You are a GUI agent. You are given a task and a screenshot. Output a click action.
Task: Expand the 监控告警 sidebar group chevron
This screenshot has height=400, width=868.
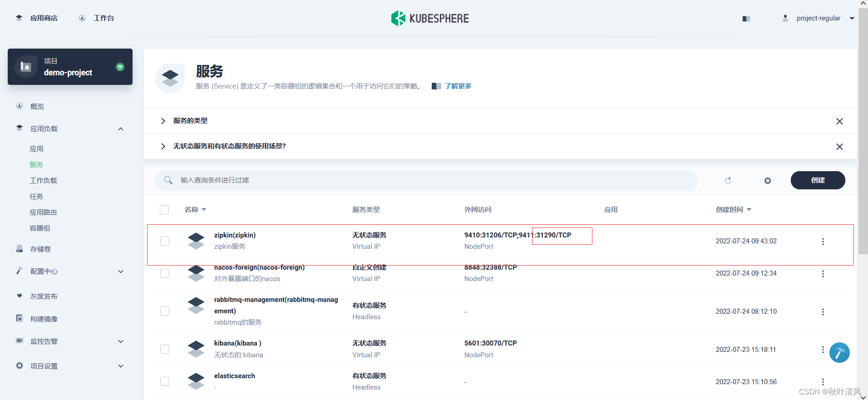(x=121, y=341)
